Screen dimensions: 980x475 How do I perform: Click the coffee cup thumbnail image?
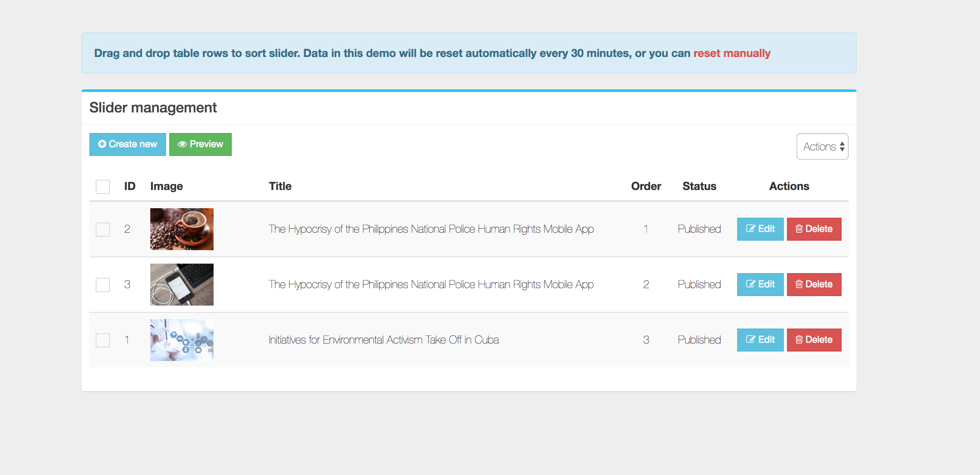(x=182, y=229)
